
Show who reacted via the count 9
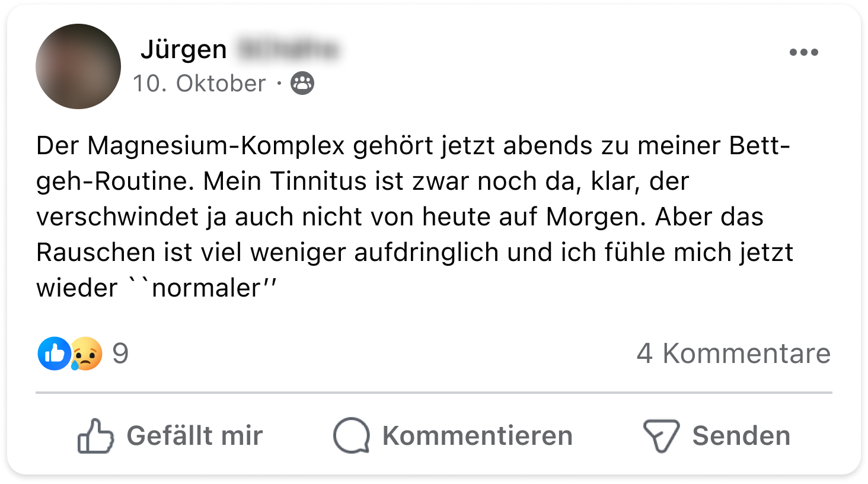tap(120, 354)
